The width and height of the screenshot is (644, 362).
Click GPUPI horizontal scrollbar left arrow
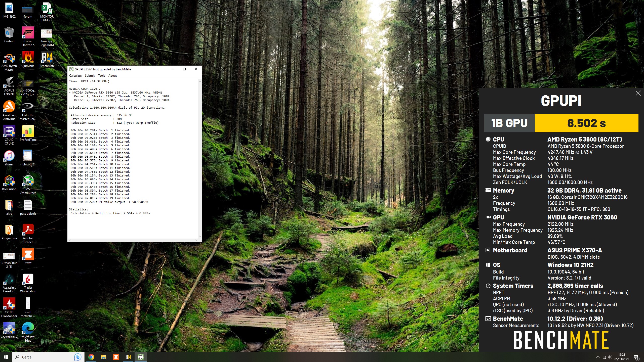coord(70,240)
